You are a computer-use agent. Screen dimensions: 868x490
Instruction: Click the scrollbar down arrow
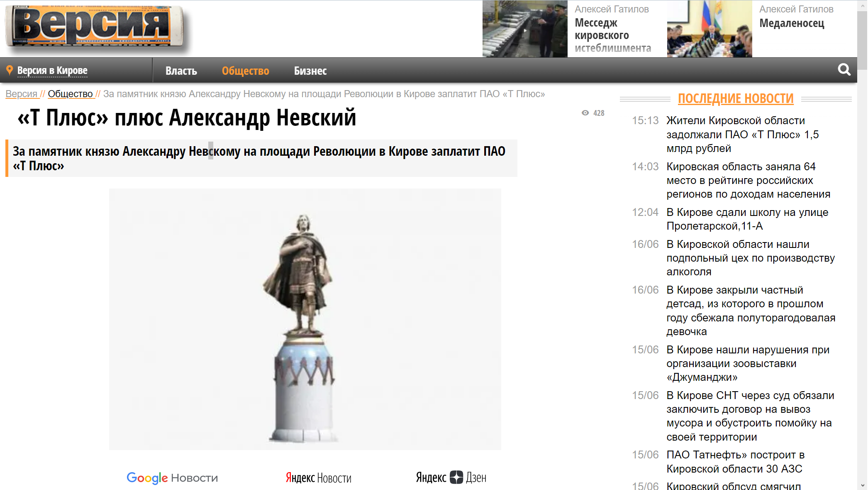click(863, 485)
